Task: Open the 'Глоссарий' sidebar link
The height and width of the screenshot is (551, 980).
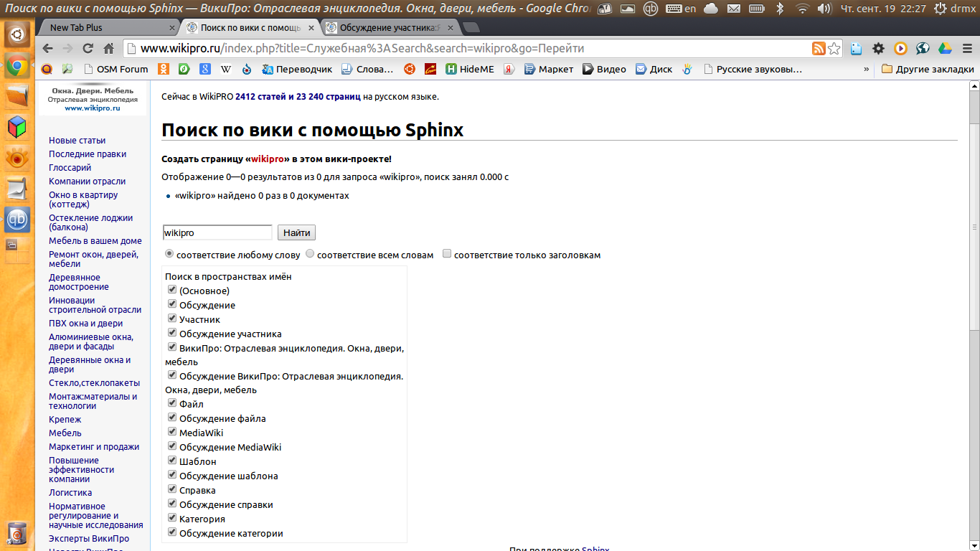Action: 70,167
